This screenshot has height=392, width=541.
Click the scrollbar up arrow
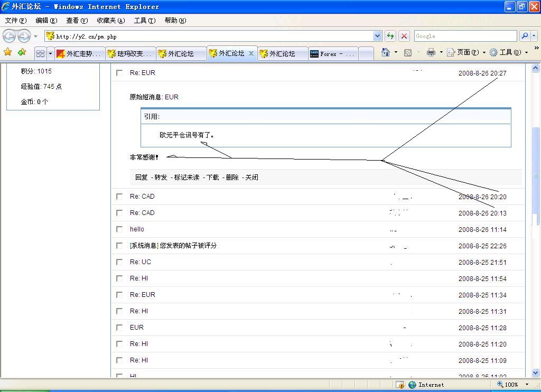[536, 68]
